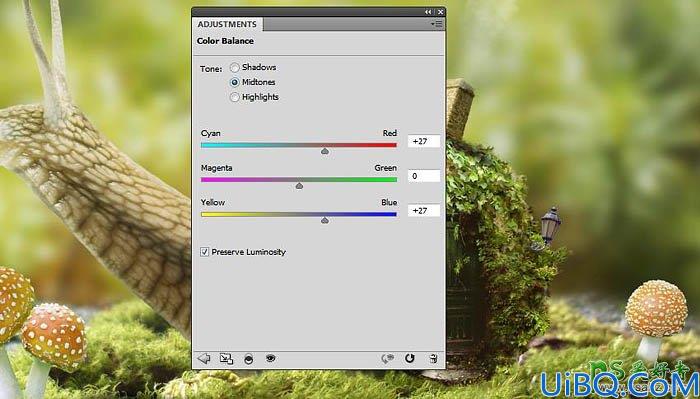Click the clip to layer icon

pos(249,359)
